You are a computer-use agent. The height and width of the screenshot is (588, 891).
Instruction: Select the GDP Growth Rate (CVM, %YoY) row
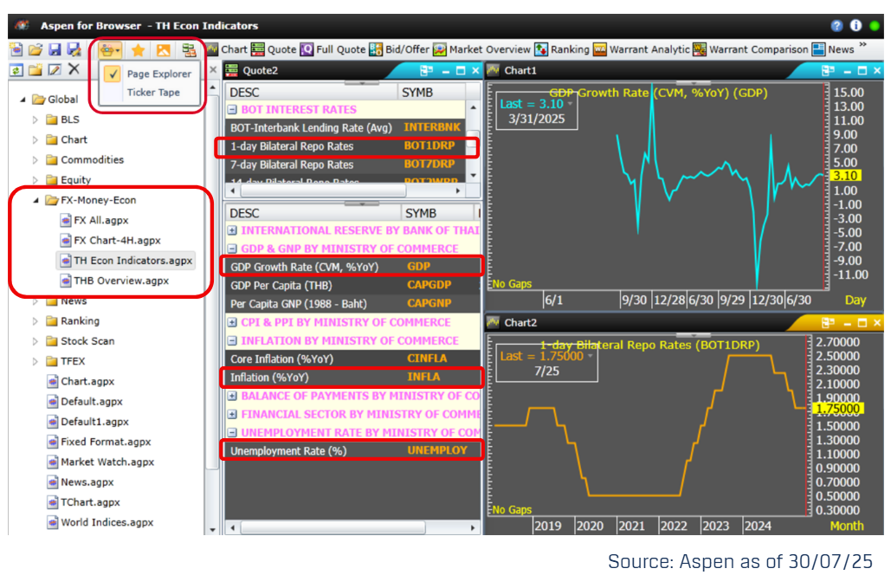click(352, 267)
